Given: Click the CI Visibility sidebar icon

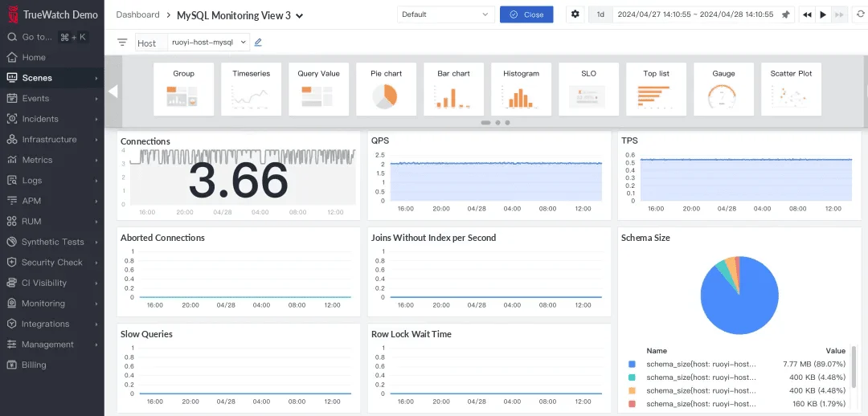Looking at the screenshot, I should (12, 283).
